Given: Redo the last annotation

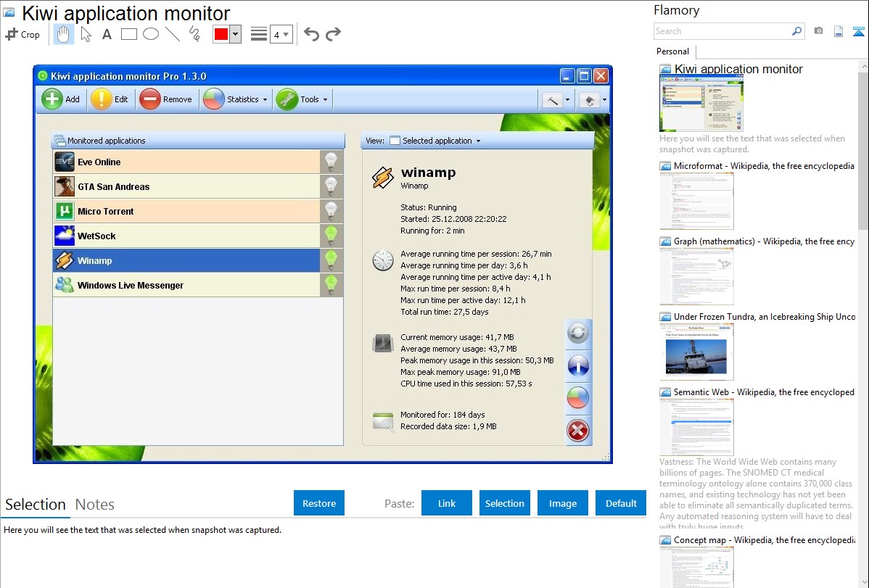Looking at the screenshot, I should click(x=333, y=34).
